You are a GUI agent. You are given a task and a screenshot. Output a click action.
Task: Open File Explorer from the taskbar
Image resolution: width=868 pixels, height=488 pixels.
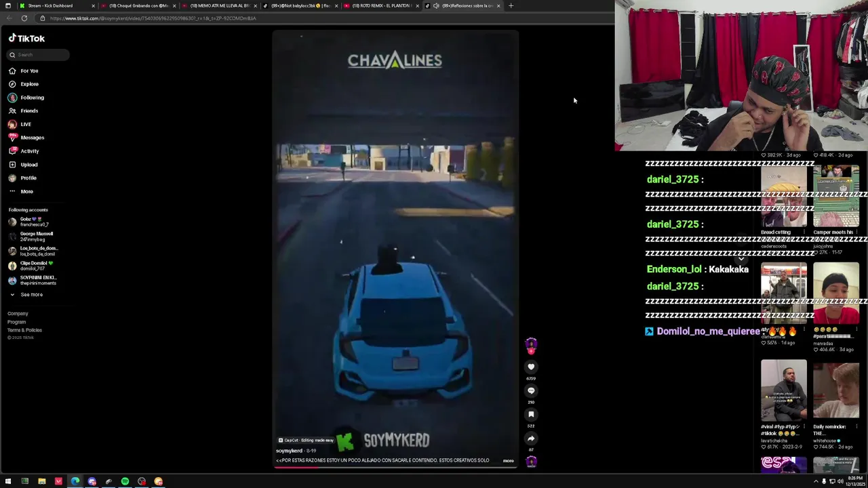tap(41, 481)
